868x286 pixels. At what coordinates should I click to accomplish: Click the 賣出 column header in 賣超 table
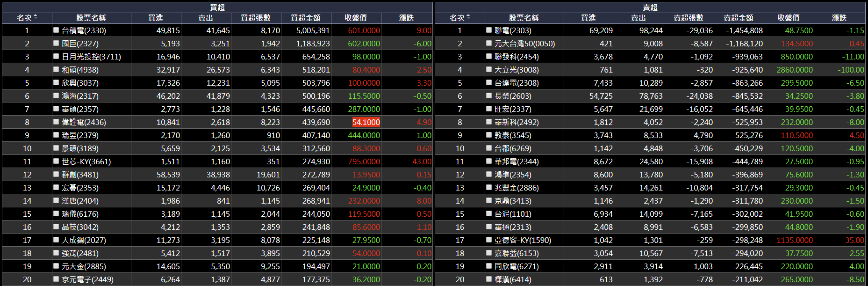pyautogui.click(x=638, y=18)
